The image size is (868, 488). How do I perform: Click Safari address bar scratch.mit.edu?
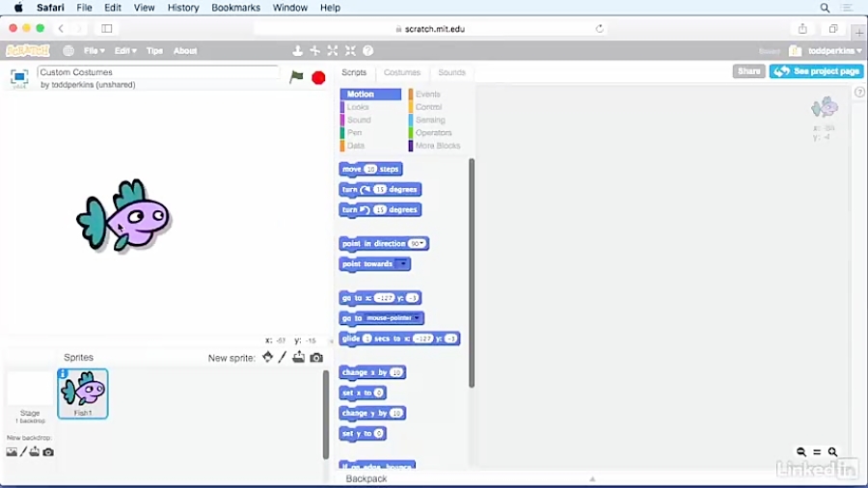click(x=430, y=29)
